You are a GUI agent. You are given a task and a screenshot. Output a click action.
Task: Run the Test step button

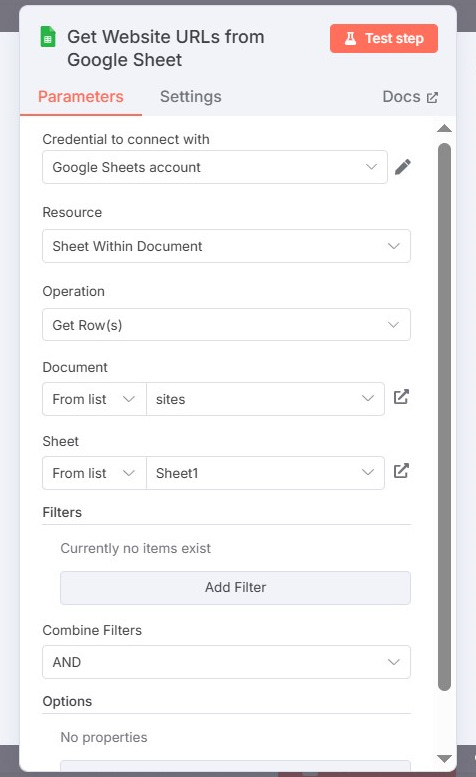384,38
